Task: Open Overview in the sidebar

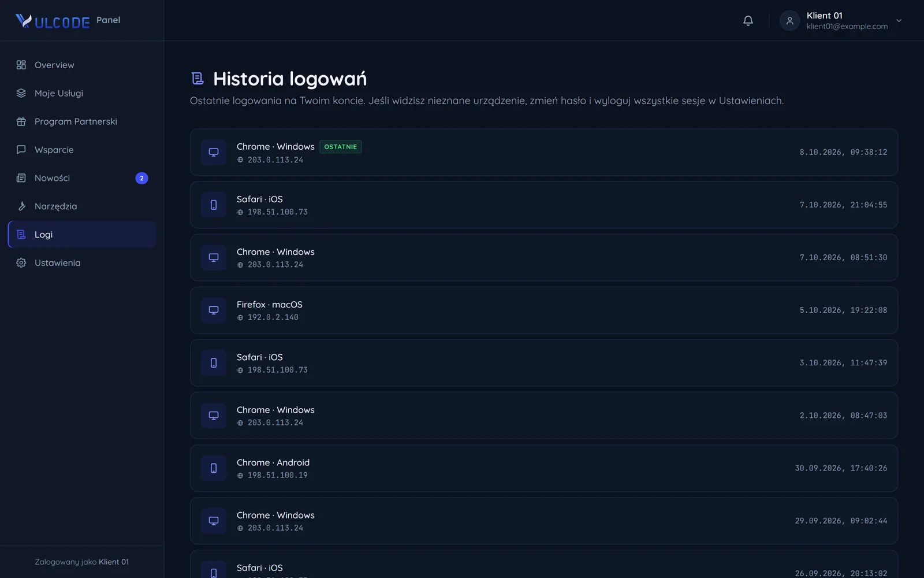Action: [x=82, y=65]
